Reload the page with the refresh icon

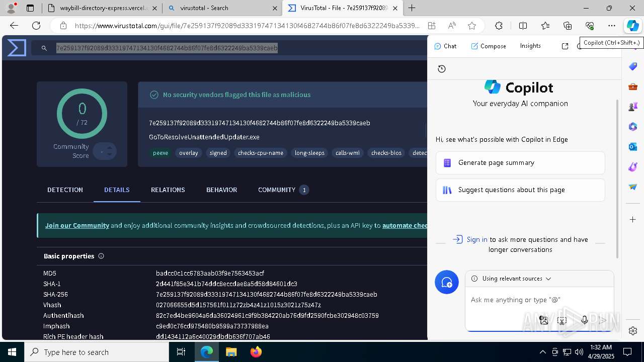coord(36,26)
